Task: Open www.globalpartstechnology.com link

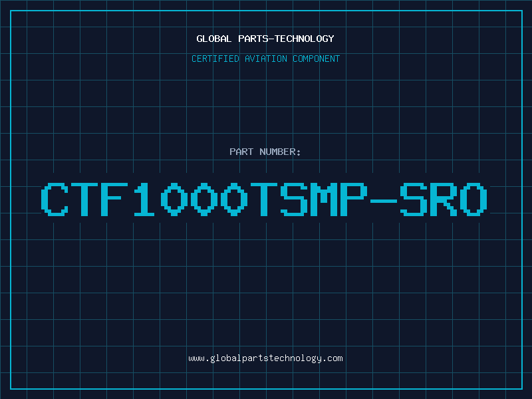Action: pos(265,358)
